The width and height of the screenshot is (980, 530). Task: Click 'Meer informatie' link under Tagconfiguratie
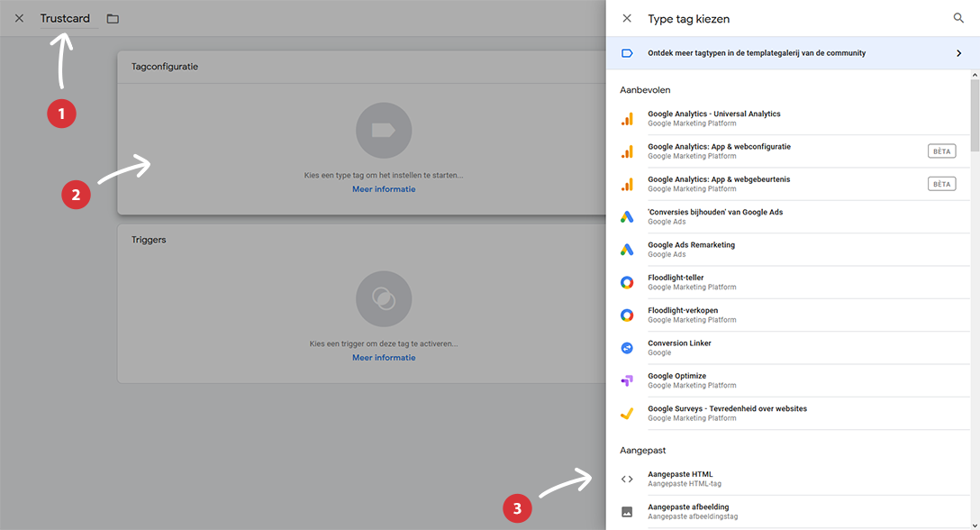click(x=384, y=189)
